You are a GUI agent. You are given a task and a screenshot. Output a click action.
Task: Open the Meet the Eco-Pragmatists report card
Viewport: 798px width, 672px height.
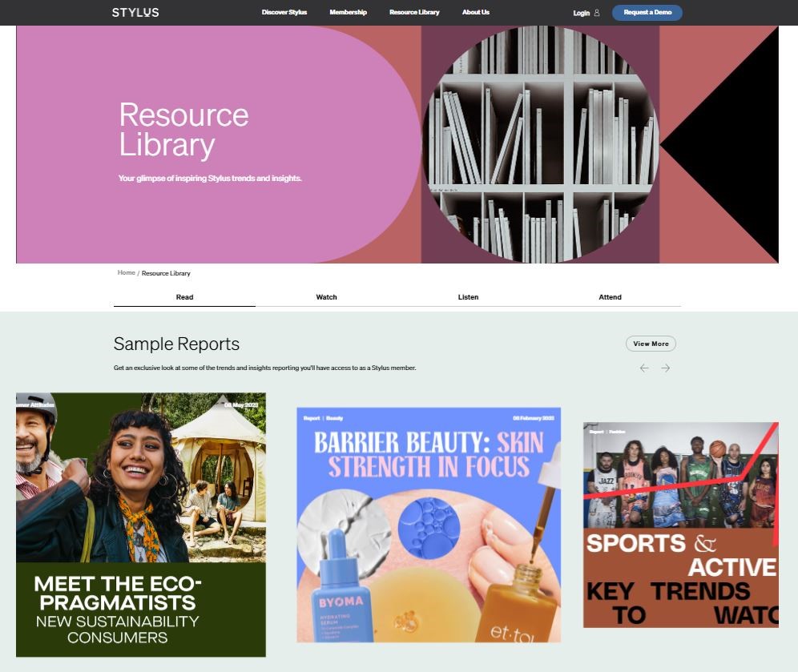click(x=141, y=525)
